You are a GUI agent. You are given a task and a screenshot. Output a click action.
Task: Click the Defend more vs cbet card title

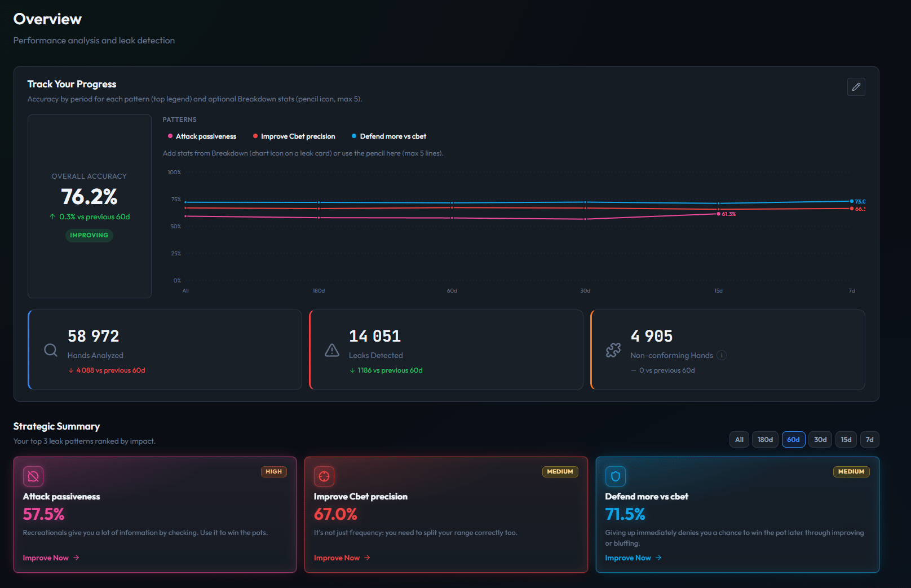click(x=647, y=497)
